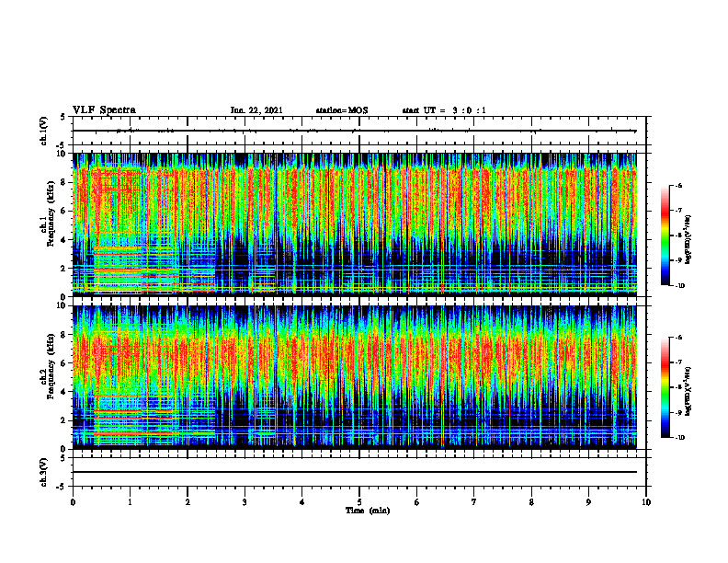Click the ch.1 spectrogram color bar
This screenshot has height=563, width=728.
pos(665,236)
